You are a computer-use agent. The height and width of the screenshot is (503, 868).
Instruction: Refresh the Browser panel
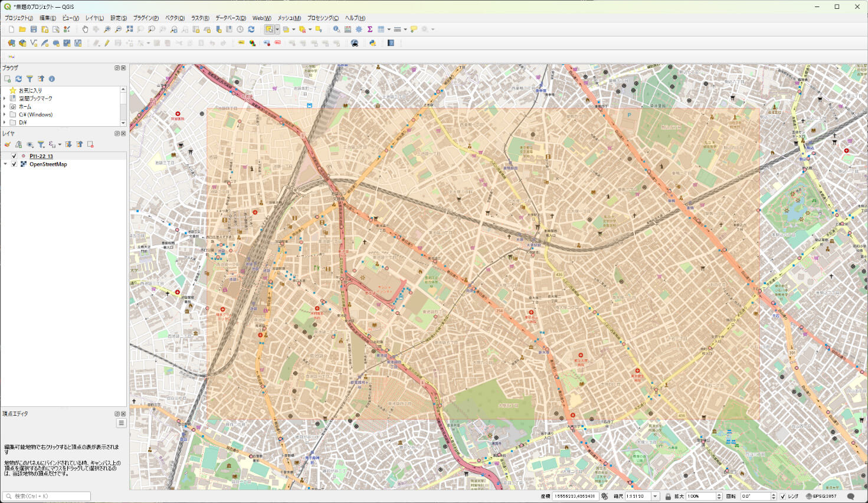point(18,78)
